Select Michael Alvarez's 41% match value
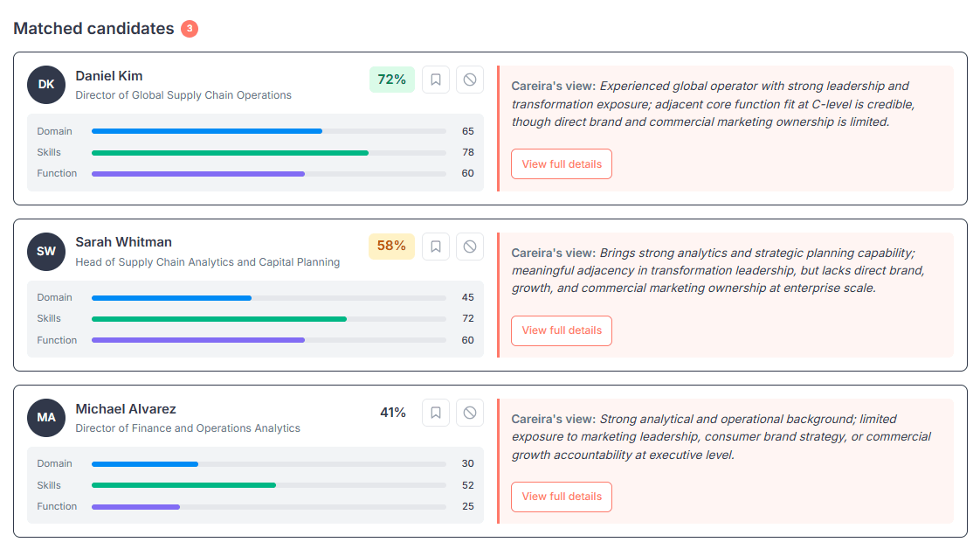The height and width of the screenshot is (556, 980). pos(391,412)
